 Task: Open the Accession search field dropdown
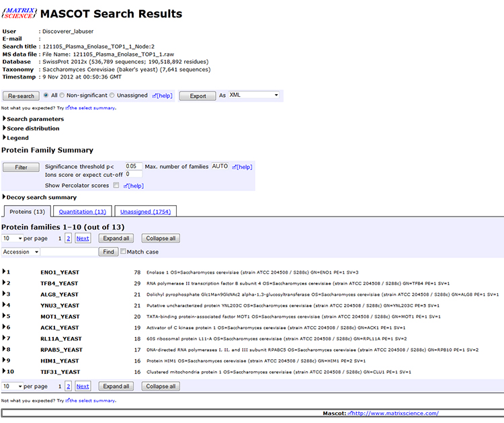(21, 252)
